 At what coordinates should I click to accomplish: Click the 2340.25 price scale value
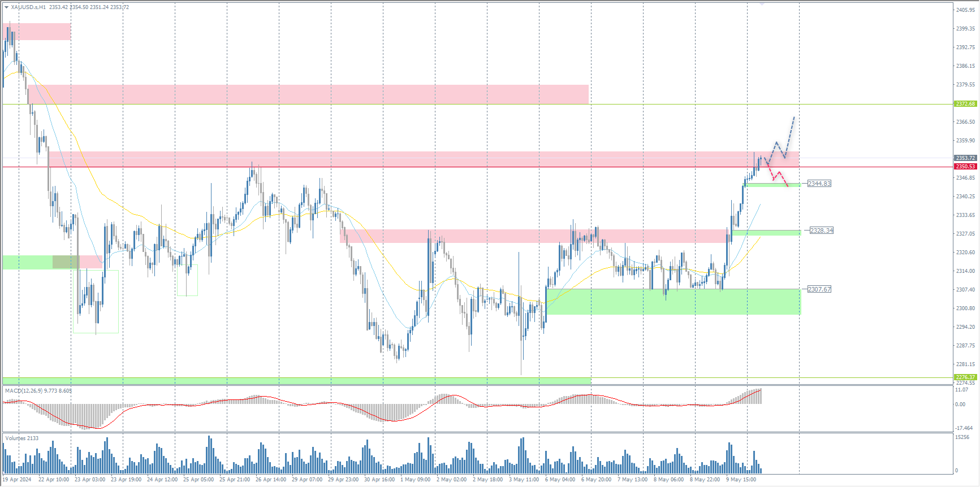pos(965,197)
